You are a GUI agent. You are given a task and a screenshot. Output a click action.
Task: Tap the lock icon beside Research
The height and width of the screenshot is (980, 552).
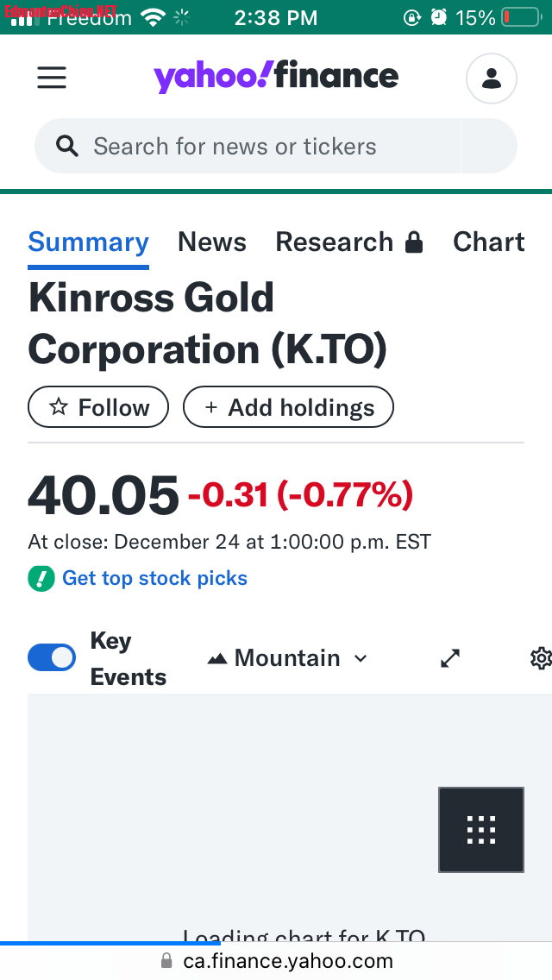pyautogui.click(x=414, y=242)
